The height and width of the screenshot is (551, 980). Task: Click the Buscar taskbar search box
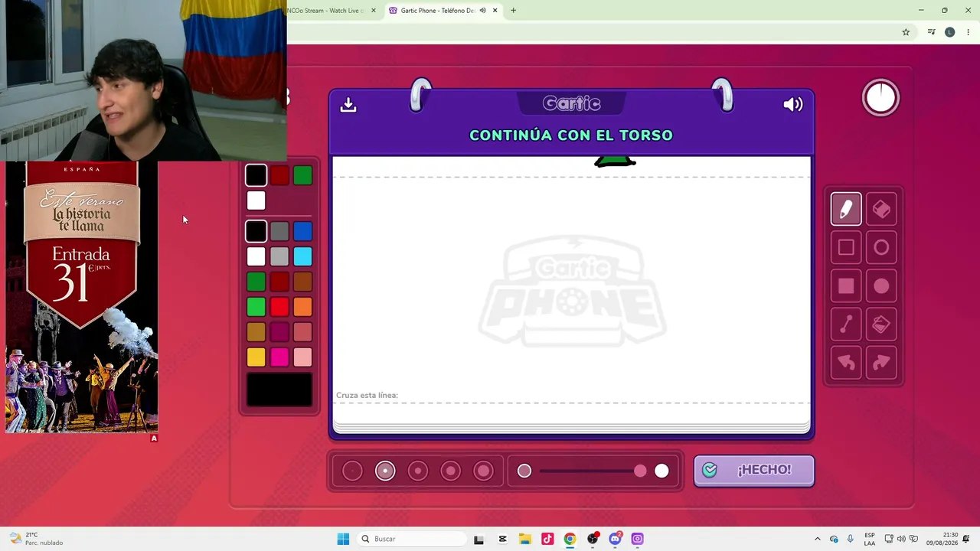[x=412, y=539]
